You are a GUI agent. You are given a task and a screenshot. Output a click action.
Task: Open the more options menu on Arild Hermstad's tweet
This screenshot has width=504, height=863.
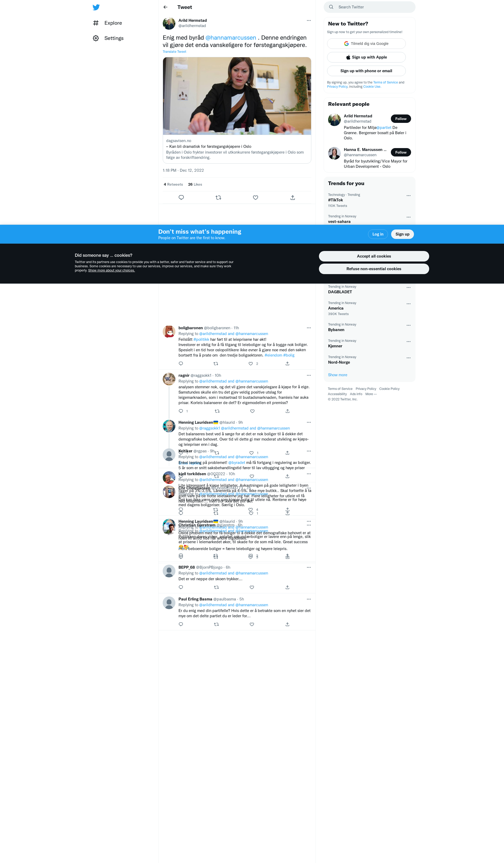309,20
